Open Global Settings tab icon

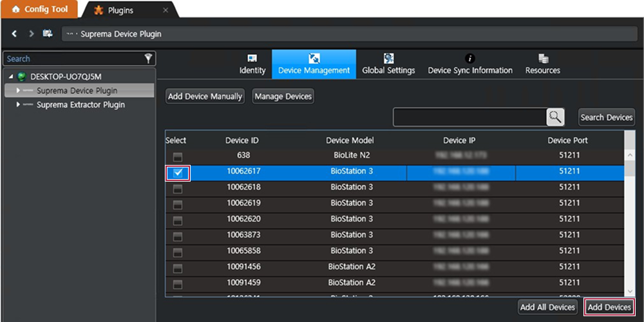point(388,59)
